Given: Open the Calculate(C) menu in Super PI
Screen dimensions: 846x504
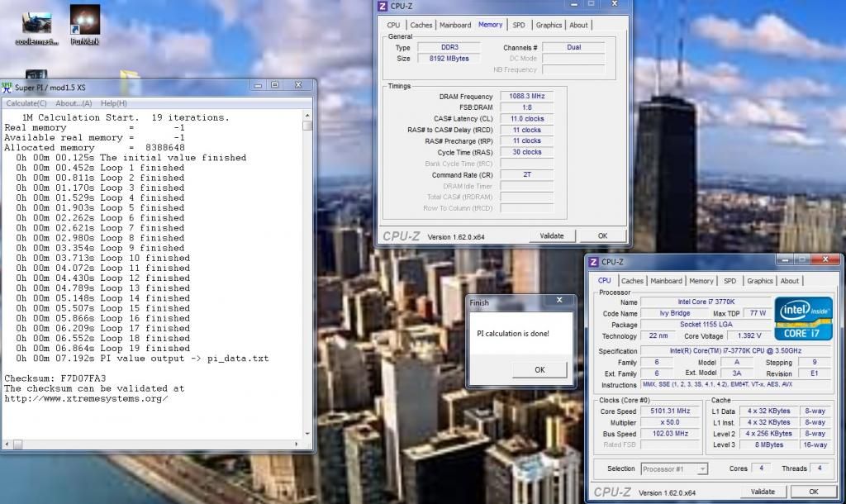Looking at the screenshot, I should pos(26,103).
